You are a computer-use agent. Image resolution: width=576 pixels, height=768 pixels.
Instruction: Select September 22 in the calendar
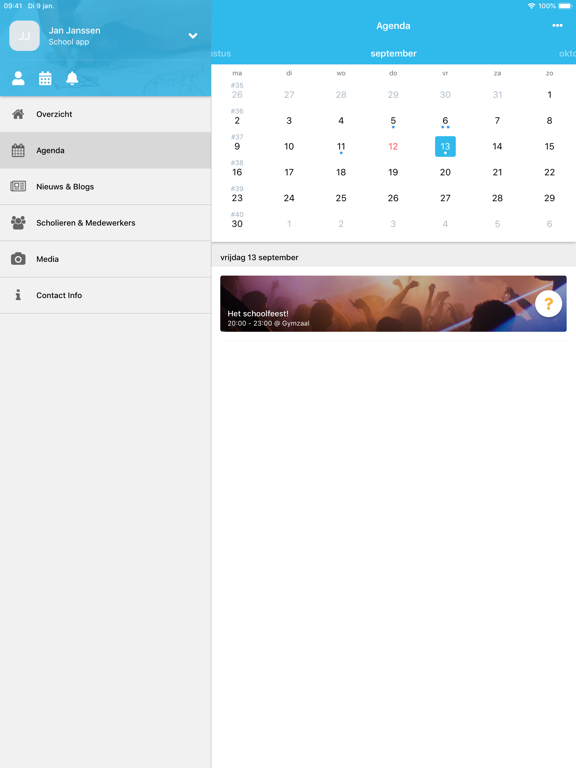[x=550, y=172]
